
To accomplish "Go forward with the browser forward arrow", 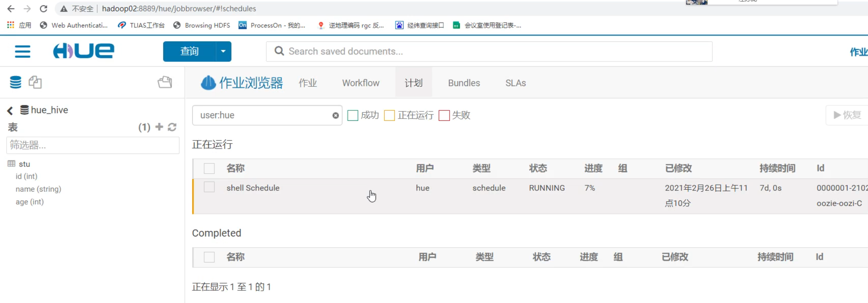I will [x=27, y=8].
